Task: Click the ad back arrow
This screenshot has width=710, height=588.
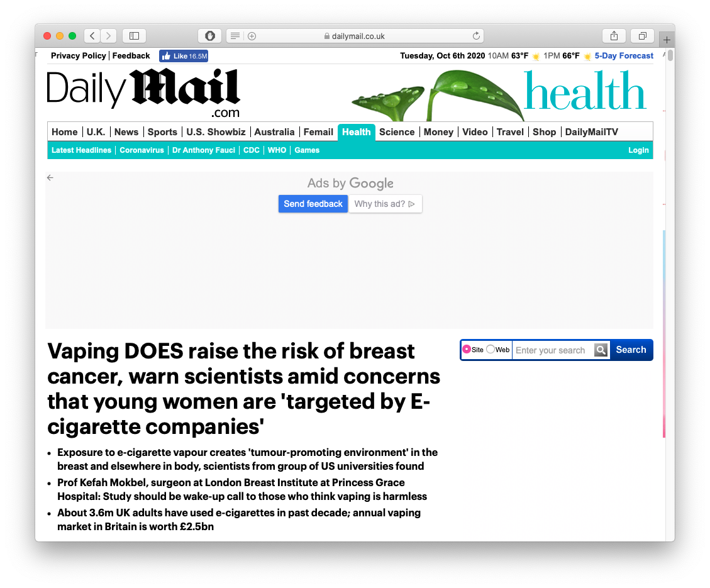Action: (50, 178)
